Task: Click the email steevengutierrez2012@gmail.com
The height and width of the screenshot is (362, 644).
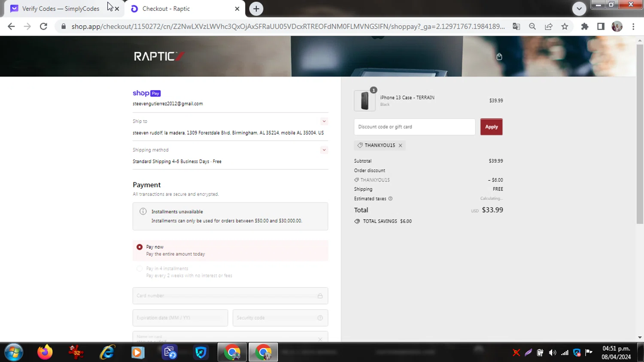Action: [x=168, y=104]
